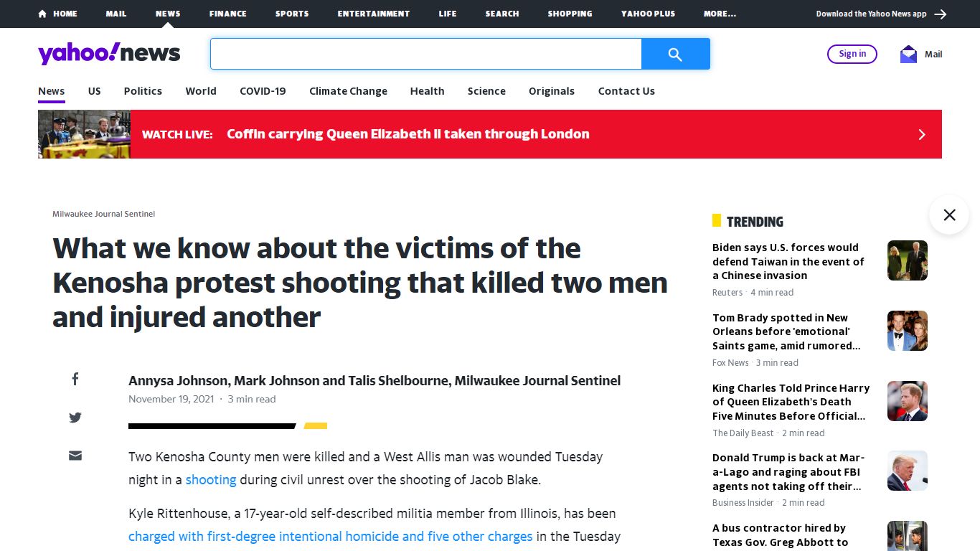980x551 pixels.
Task: Click the arrow next to Download the Yahoo News app
Action: tap(941, 14)
